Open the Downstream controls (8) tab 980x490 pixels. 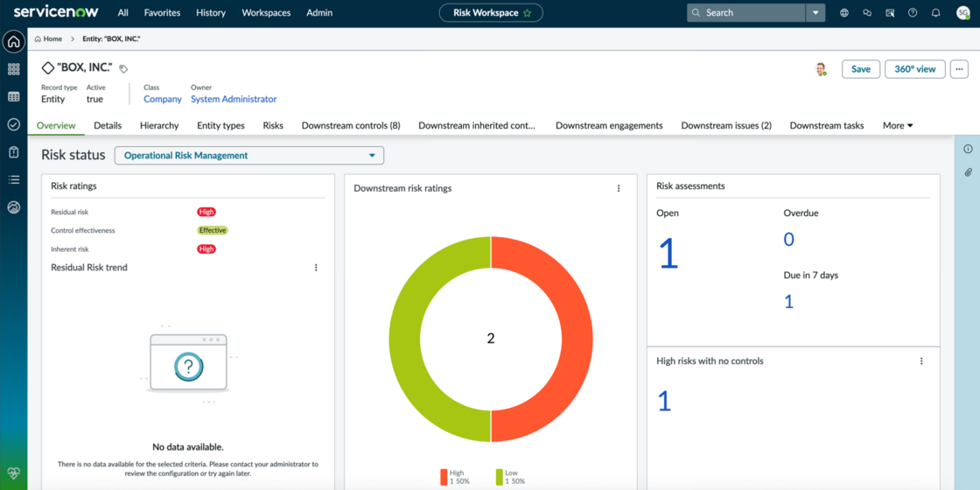(351, 126)
